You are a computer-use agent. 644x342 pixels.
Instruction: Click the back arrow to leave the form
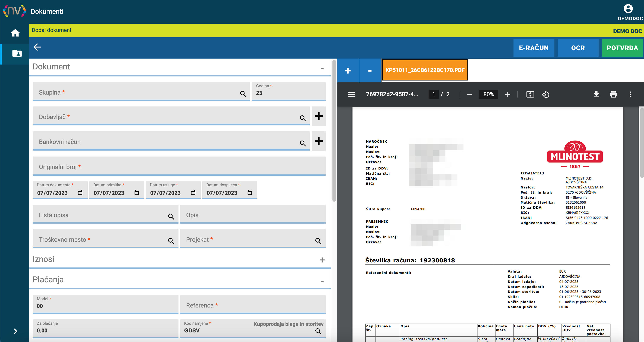click(37, 47)
